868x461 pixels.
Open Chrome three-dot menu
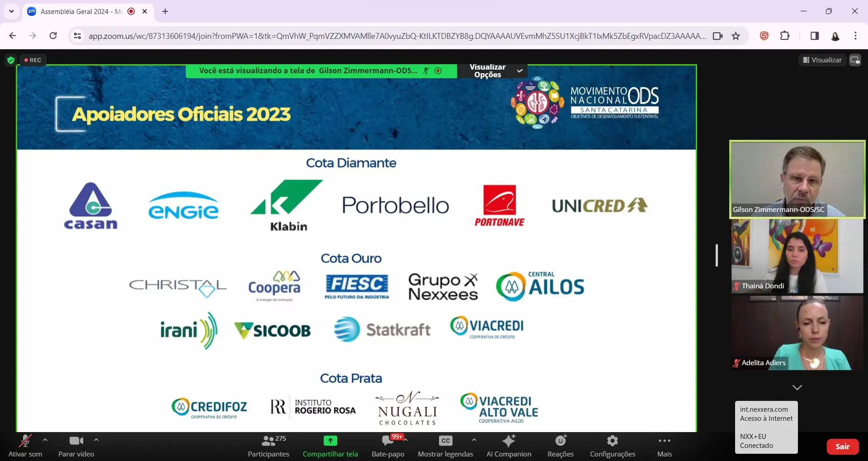(x=855, y=36)
